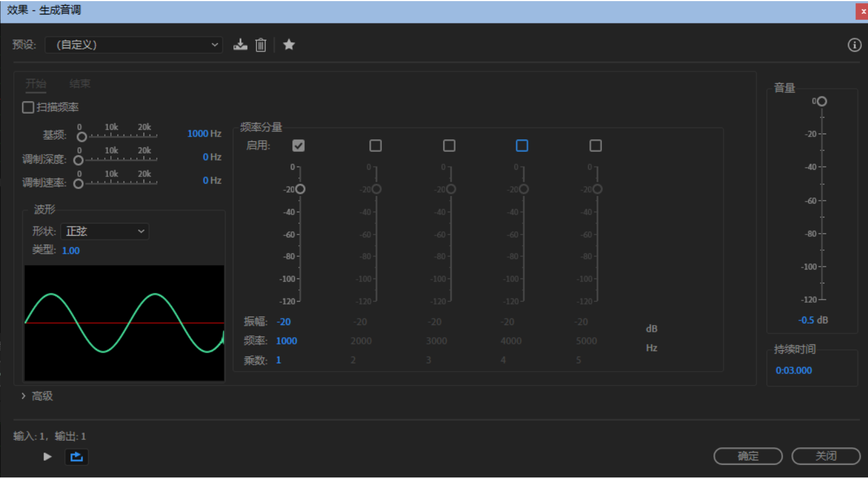Switch to the 结束 tab

(x=80, y=84)
